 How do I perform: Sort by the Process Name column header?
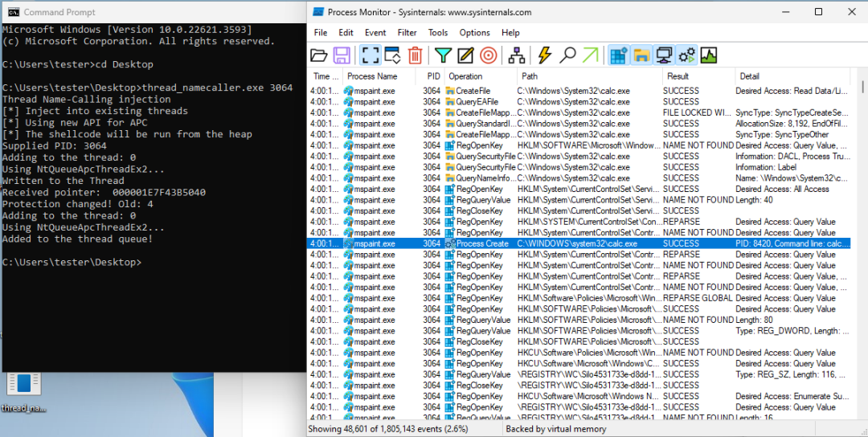(x=379, y=76)
